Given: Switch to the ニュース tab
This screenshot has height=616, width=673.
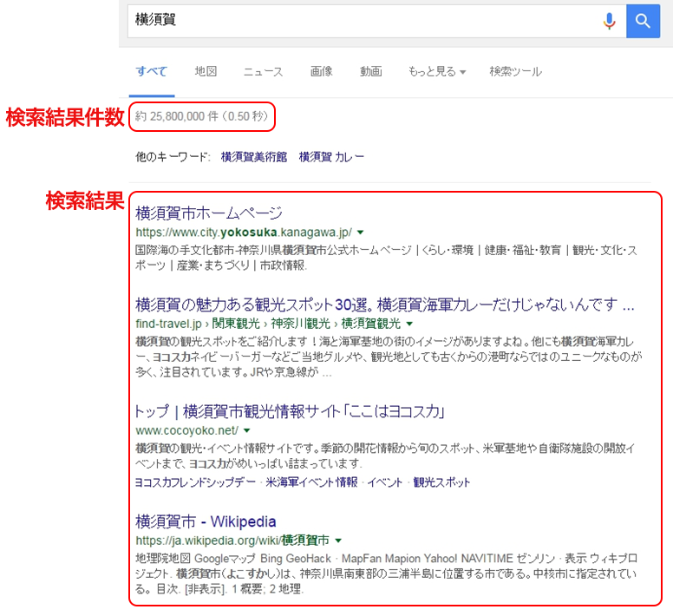Looking at the screenshot, I should pos(263,72).
